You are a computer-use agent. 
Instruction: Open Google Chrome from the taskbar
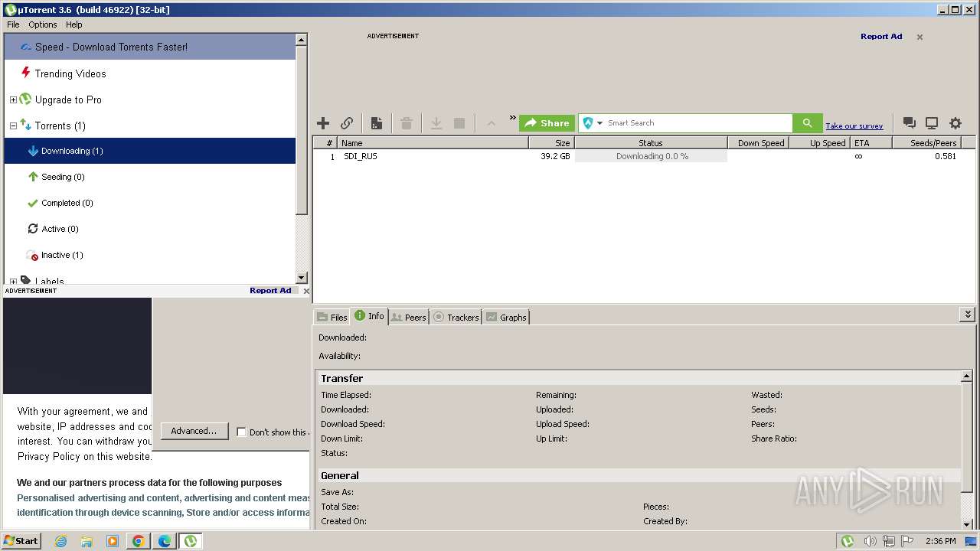coord(139,541)
